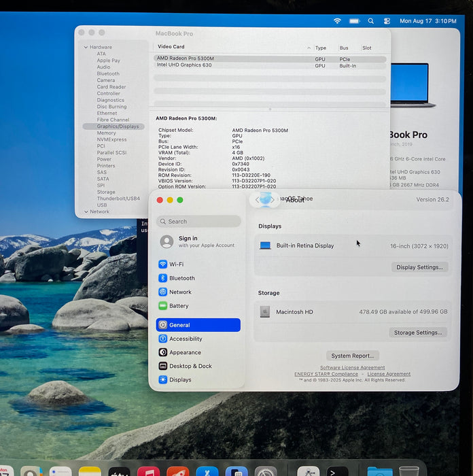The width and height of the screenshot is (473, 476).
Task: Click the Type column header
Action: (x=320, y=48)
